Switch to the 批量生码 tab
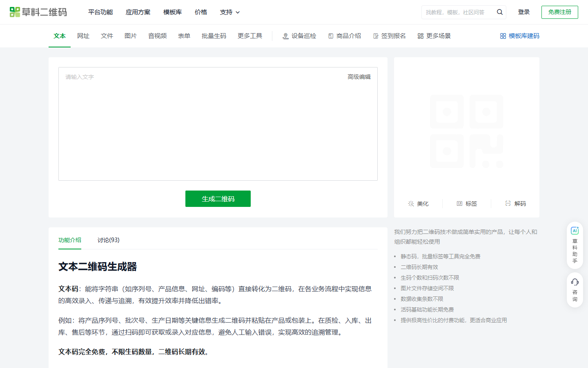Image resolution: width=588 pixels, height=368 pixels. [214, 36]
